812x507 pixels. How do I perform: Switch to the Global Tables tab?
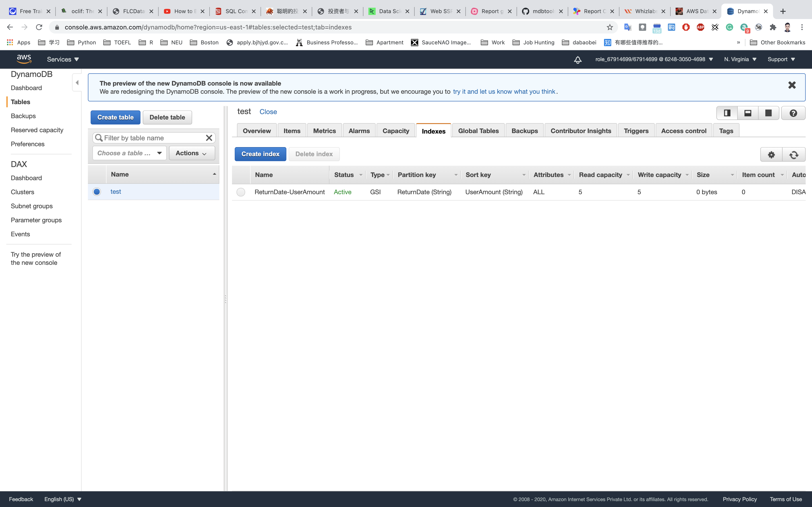point(478,131)
